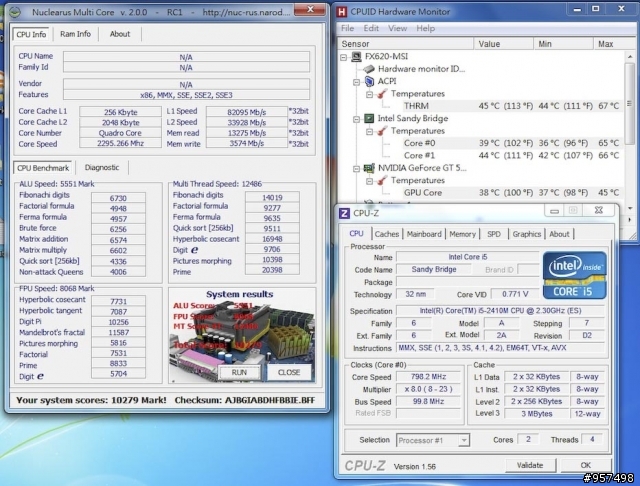Click the CLOSE button in Nuclearus
The height and width of the screenshot is (486, 640).
click(289, 372)
